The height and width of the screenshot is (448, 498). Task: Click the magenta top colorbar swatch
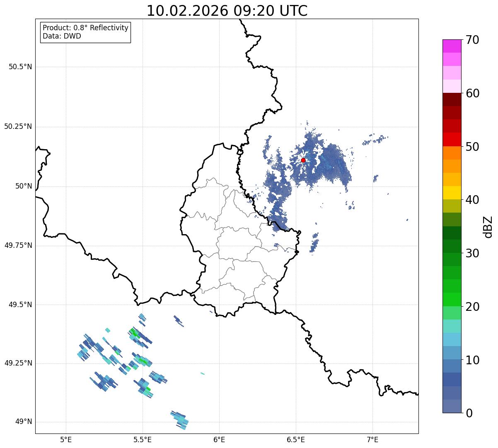452,46
